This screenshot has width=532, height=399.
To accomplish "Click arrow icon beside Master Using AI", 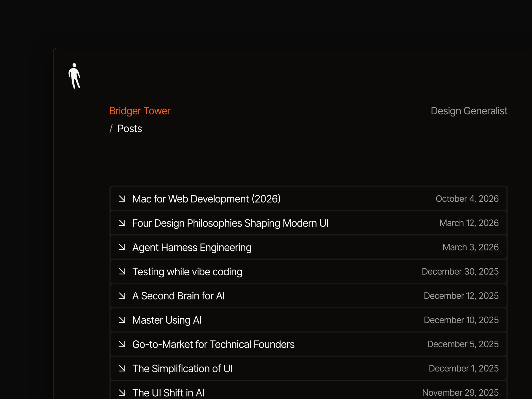I will 122,320.
